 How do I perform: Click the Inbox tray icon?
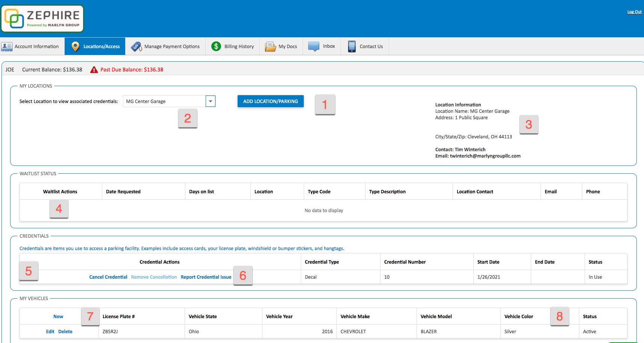[314, 46]
